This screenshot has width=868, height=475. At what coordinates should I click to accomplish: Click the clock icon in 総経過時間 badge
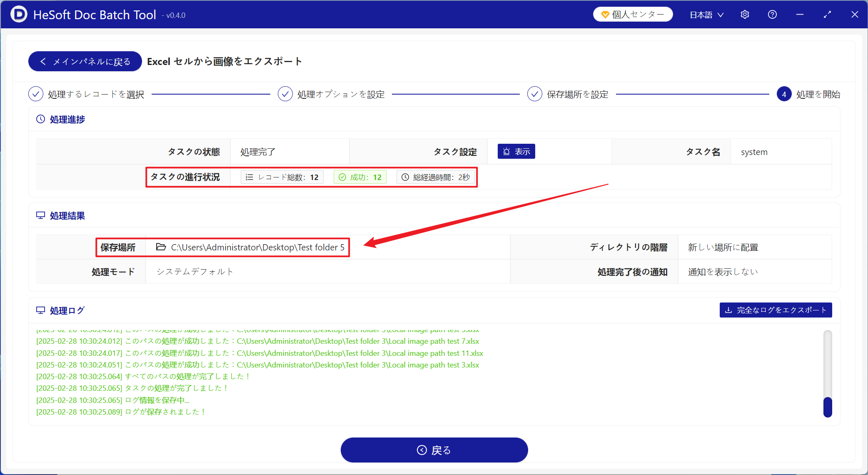click(x=405, y=177)
